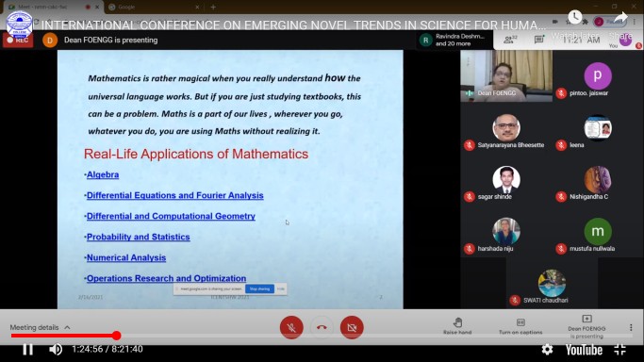Open the YouTube logo link
This screenshot has width=644, height=362.
pyautogui.click(x=584, y=350)
